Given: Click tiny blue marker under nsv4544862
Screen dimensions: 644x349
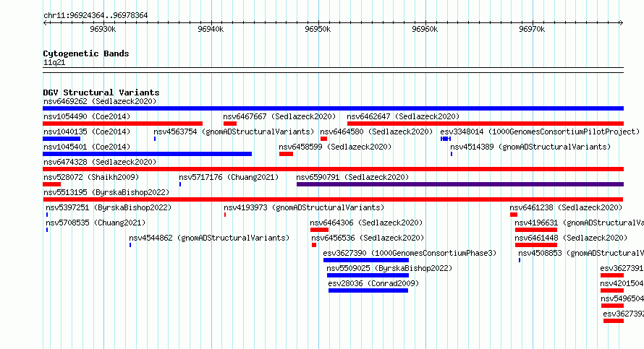Looking at the screenshot, I should tap(130, 245).
